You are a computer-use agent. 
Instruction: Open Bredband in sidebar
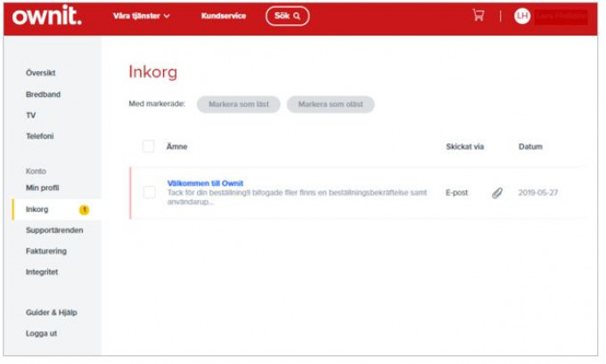43,94
